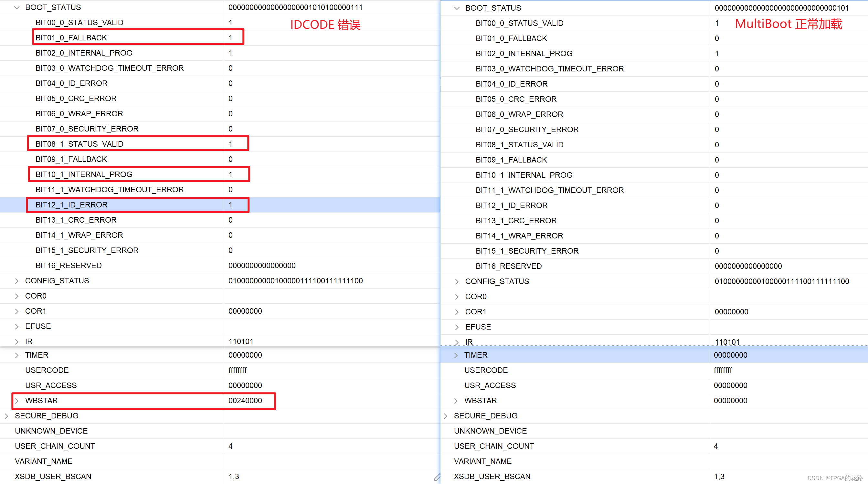Click left WBSTAR value 00240000
Viewport: 868px width, 484px height.
245,401
